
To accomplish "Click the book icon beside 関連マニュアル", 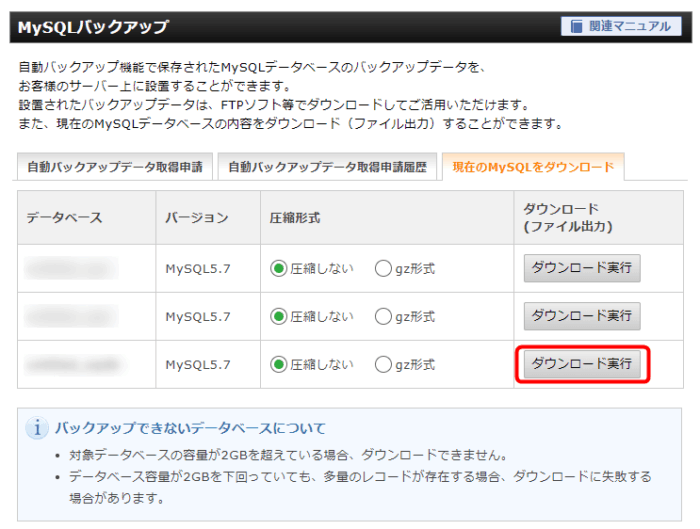I will (x=576, y=26).
